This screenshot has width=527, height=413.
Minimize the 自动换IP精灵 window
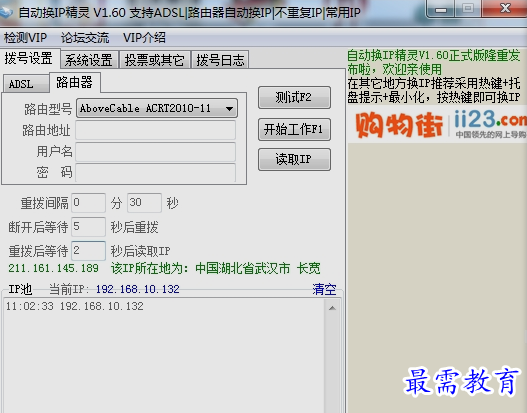pyautogui.click(x=441, y=9)
